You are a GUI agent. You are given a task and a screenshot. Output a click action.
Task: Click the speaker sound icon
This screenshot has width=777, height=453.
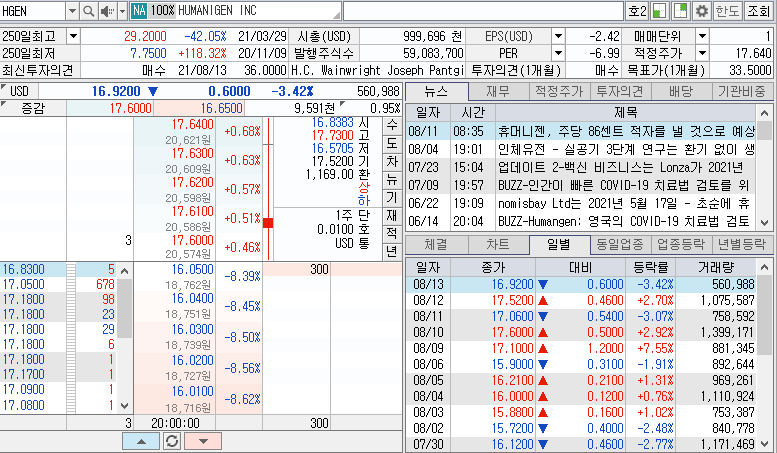[x=106, y=11]
